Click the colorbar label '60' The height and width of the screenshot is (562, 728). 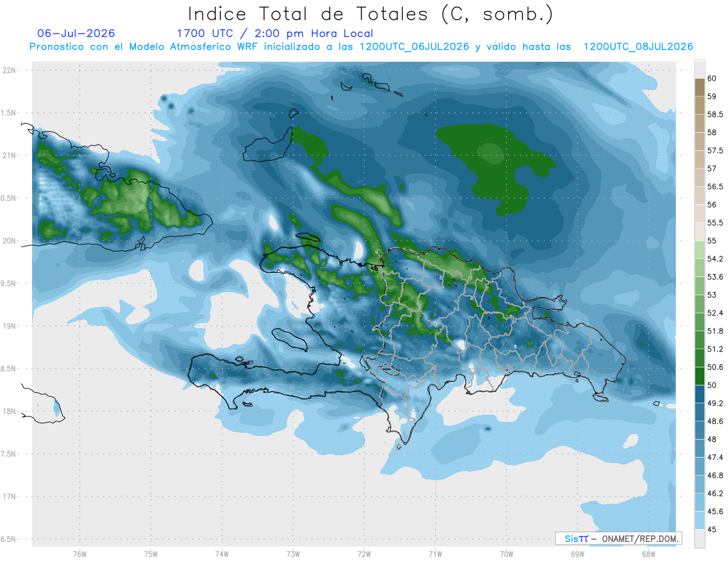point(712,78)
